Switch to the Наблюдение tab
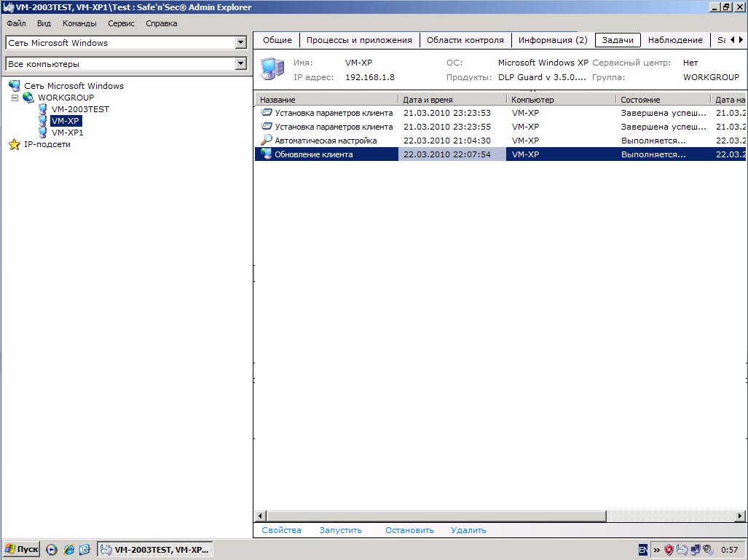Image resolution: width=748 pixels, height=560 pixels. (675, 40)
